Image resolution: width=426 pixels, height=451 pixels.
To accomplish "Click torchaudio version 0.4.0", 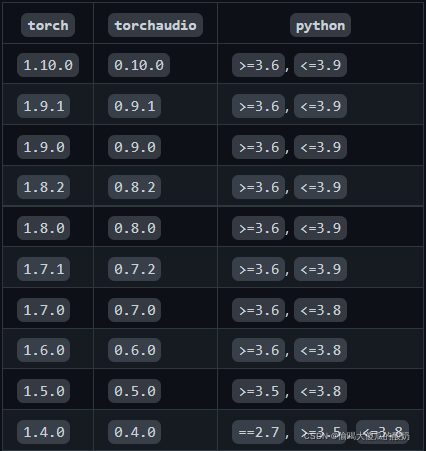I will (x=135, y=432).
